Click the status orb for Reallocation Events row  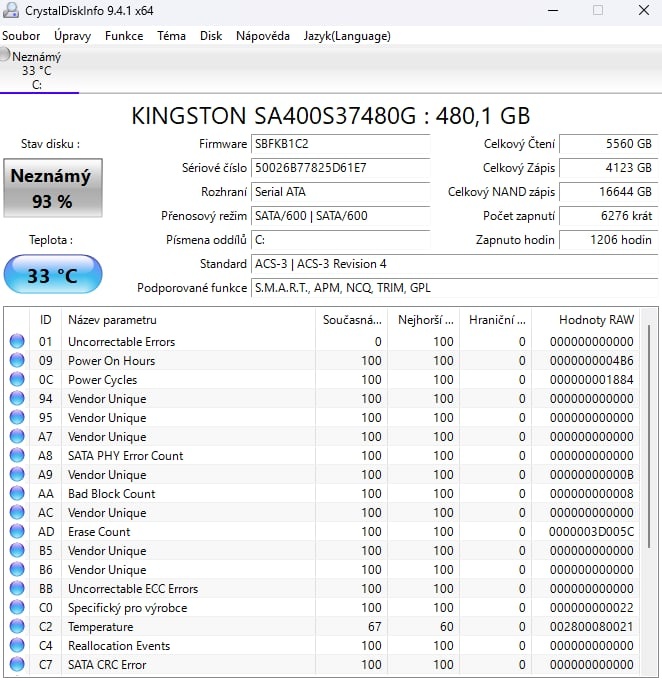[17, 646]
